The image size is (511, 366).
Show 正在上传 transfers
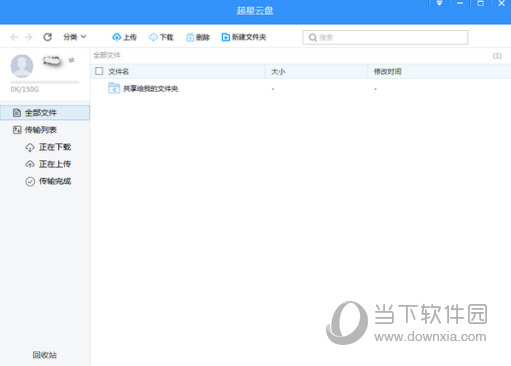click(x=48, y=164)
